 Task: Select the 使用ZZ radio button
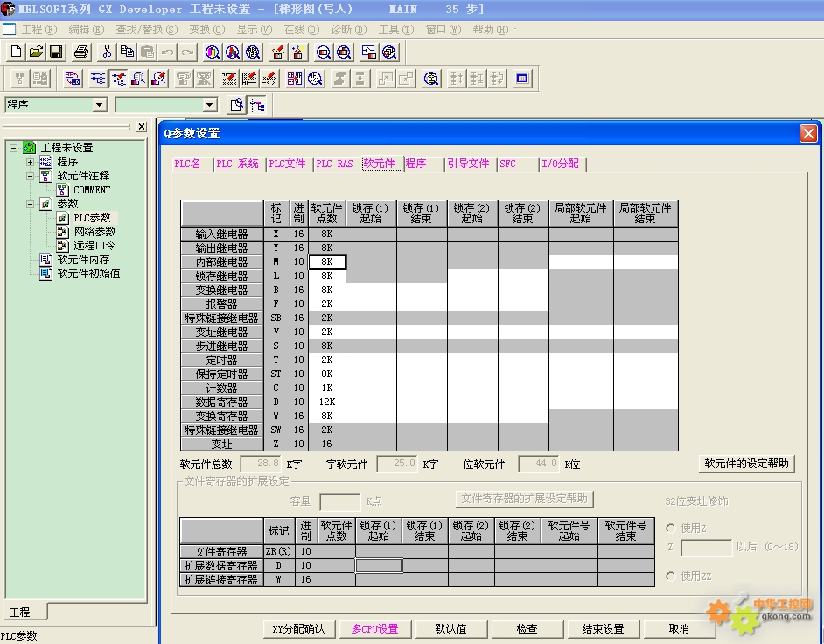[671, 577]
